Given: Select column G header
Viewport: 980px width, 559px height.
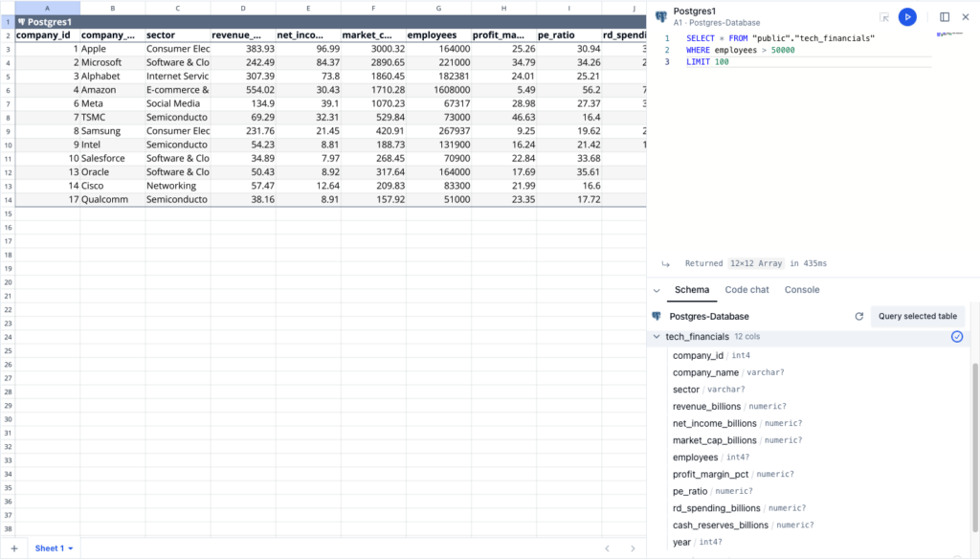Looking at the screenshot, I should click(438, 8).
